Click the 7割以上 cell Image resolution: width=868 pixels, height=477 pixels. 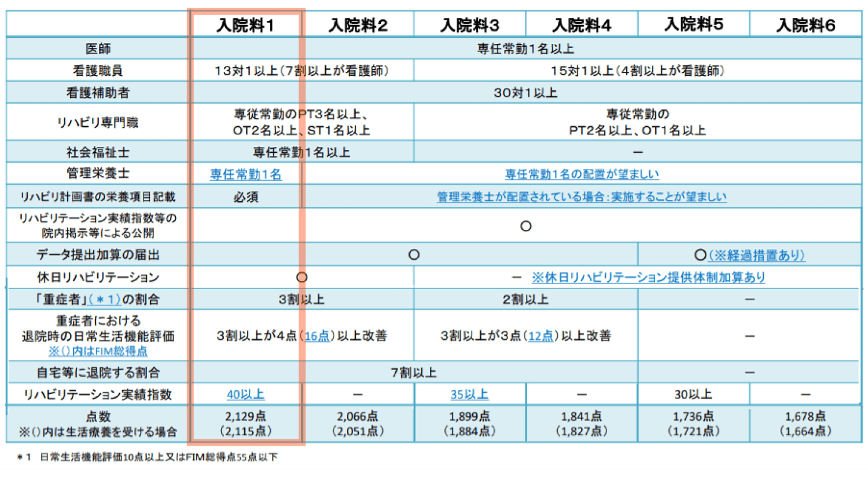(414, 372)
